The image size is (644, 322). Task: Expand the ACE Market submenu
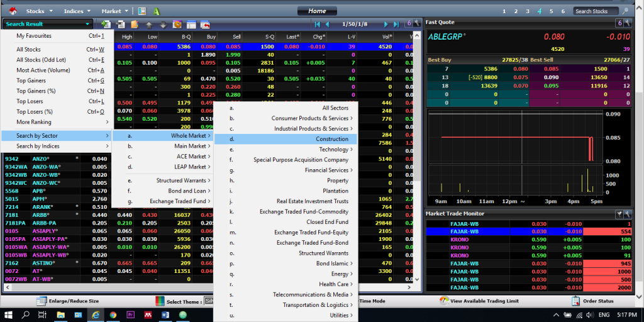[163, 157]
